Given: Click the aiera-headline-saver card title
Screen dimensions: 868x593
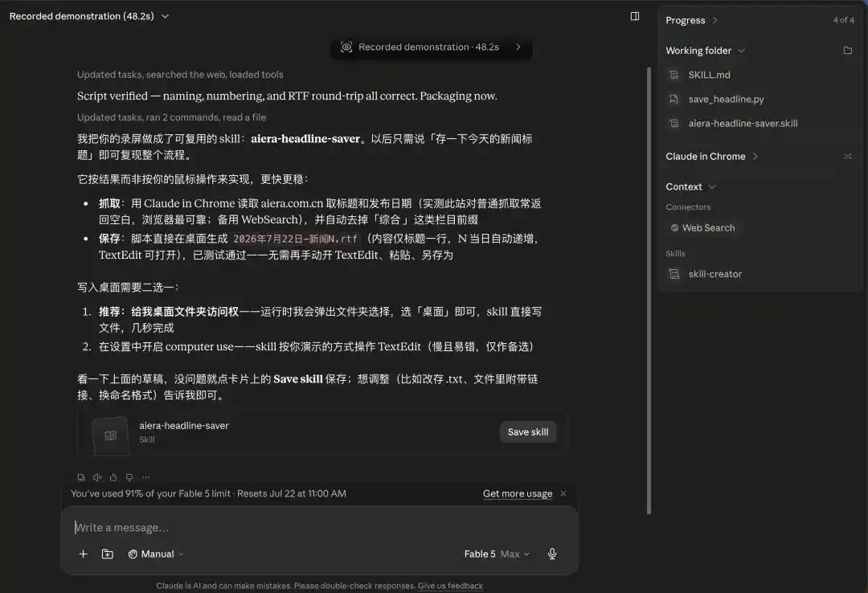Looking at the screenshot, I should click(184, 425).
